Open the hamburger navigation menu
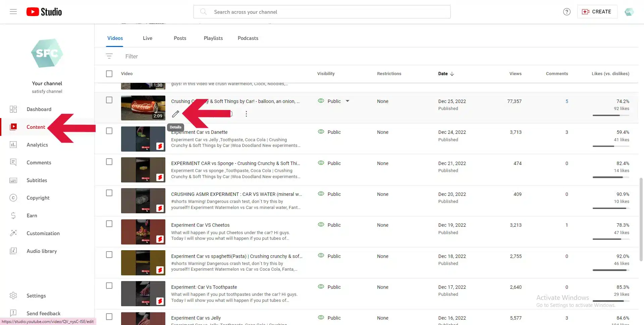Viewport: 644px width, 325px height. click(13, 12)
